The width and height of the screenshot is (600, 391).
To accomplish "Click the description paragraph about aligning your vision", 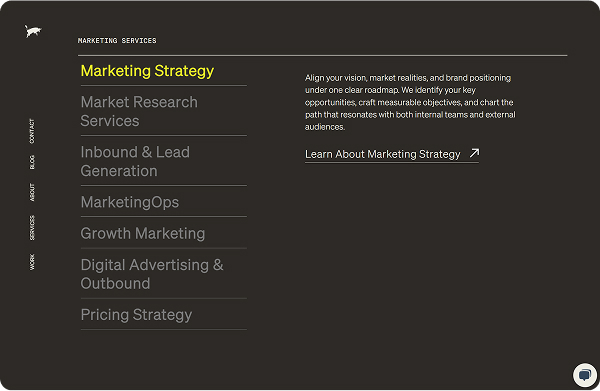I will pyautogui.click(x=410, y=102).
